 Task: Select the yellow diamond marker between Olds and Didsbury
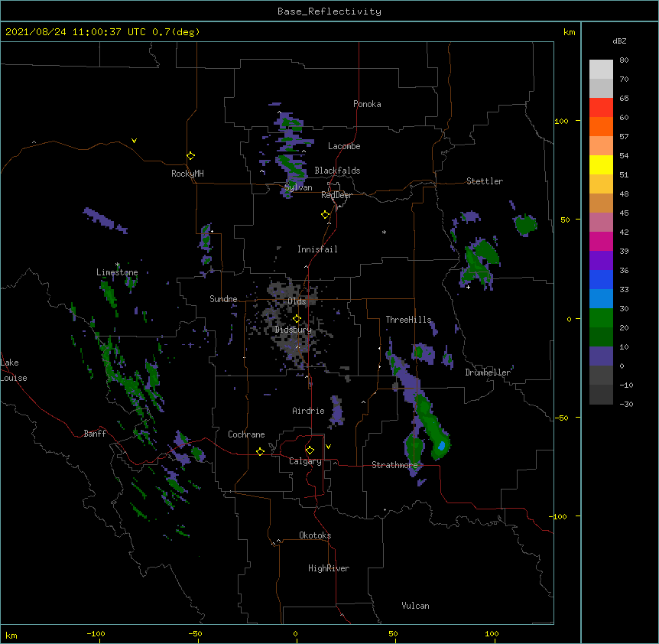tap(297, 319)
